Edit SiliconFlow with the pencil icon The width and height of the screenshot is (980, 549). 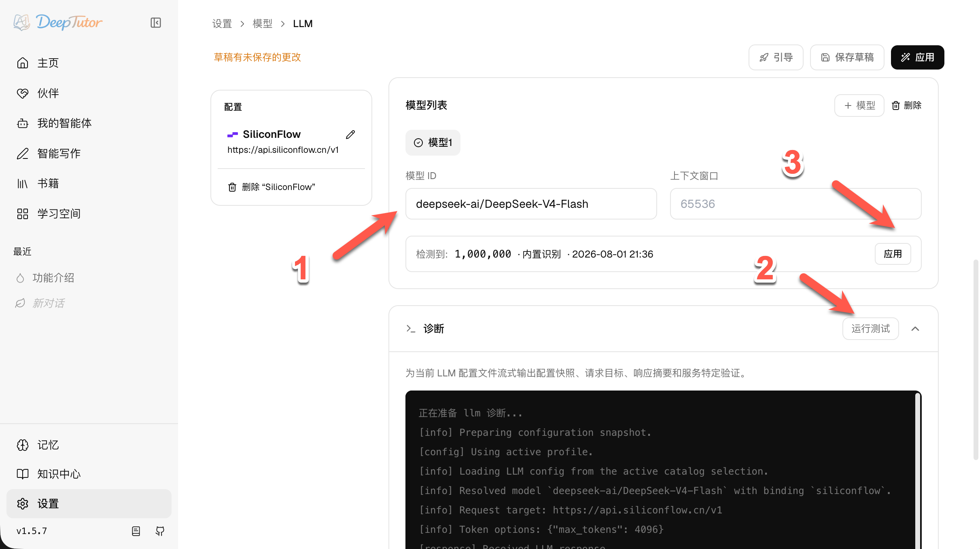coord(350,135)
